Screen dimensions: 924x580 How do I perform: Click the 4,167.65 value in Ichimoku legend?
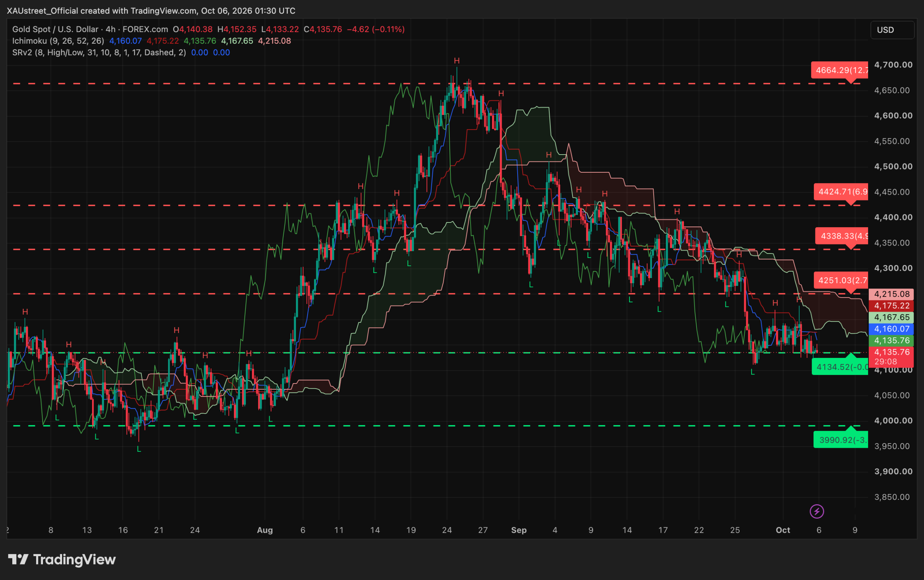pos(237,41)
